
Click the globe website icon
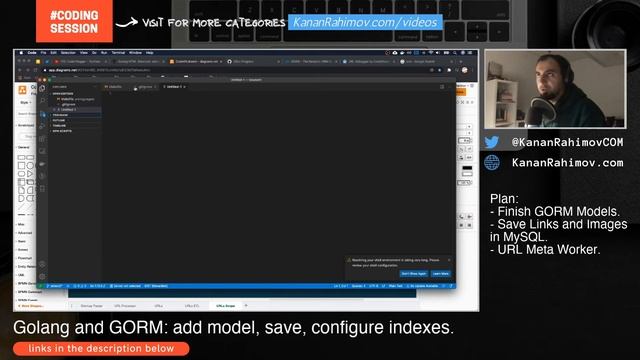492,162
